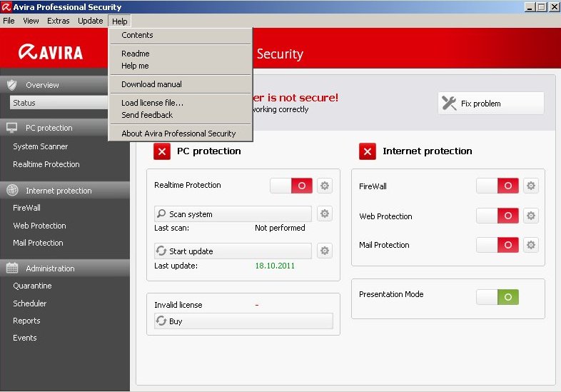Toggle the Mail Protection switch
Viewport: 561px width, 392px height.
[497, 245]
